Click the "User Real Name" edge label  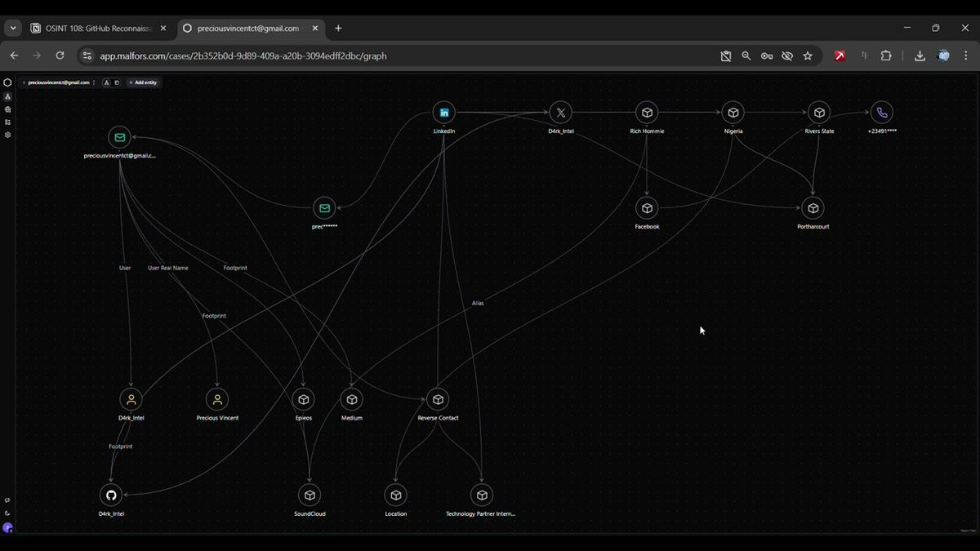click(x=168, y=268)
